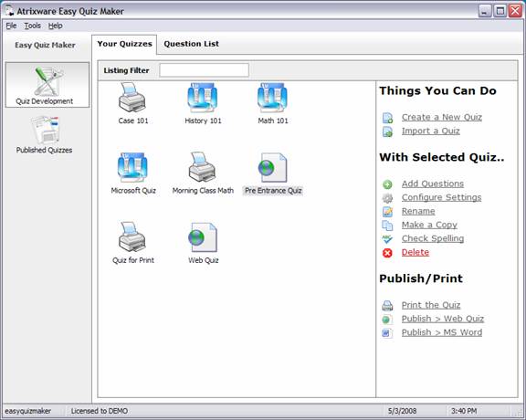Click the Rename pencil icon
The image size is (526, 420).
point(387,212)
